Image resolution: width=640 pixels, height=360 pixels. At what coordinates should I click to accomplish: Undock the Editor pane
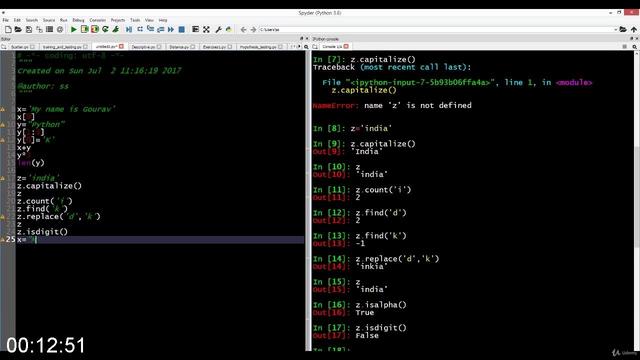(302, 39)
